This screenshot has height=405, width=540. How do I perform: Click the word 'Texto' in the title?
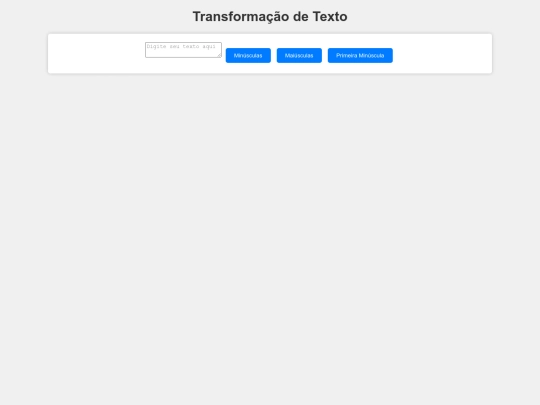(x=330, y=17)
